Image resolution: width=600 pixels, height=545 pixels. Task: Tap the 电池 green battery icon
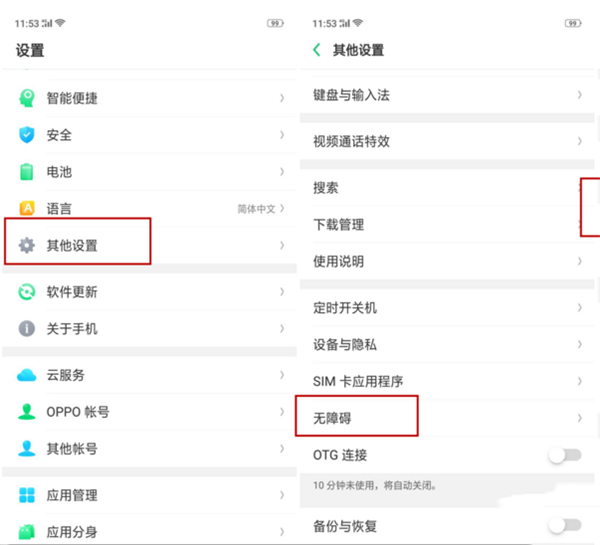coord(27,172)
